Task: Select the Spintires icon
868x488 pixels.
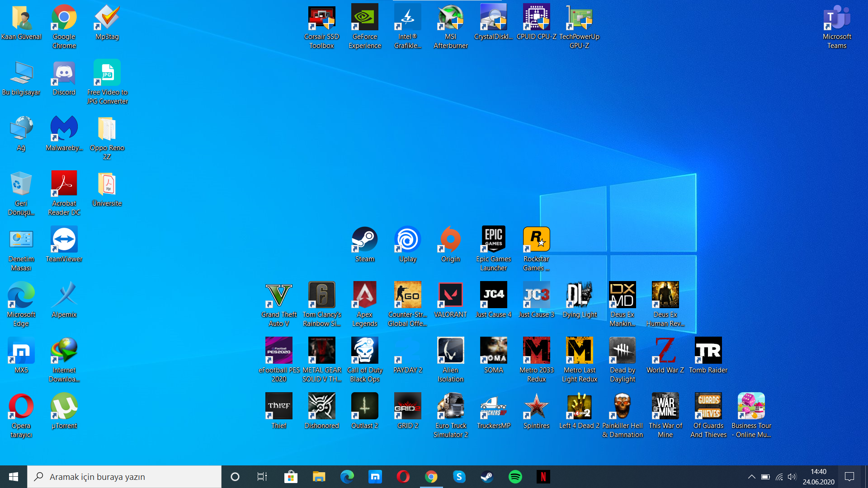Action: click(536, 411)
